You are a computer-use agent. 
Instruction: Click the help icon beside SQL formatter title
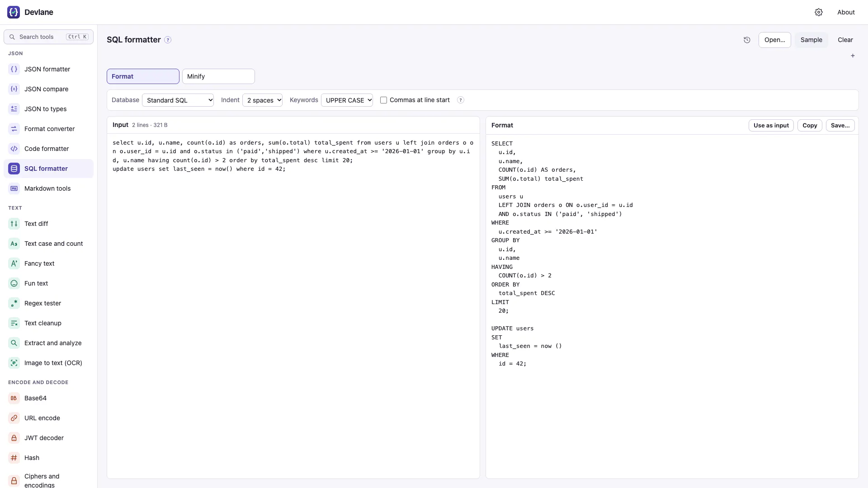click(x=168, y=40)
